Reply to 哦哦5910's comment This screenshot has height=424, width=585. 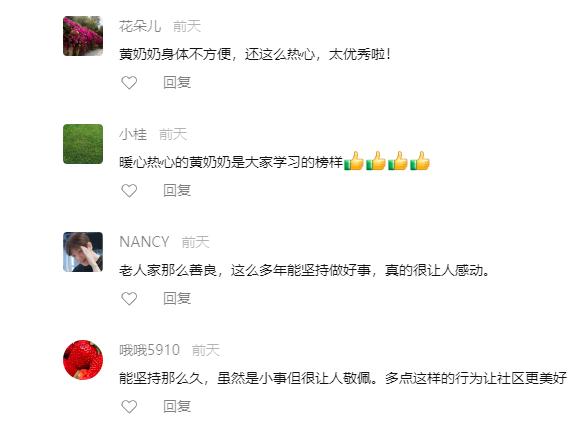click(177, 406)
